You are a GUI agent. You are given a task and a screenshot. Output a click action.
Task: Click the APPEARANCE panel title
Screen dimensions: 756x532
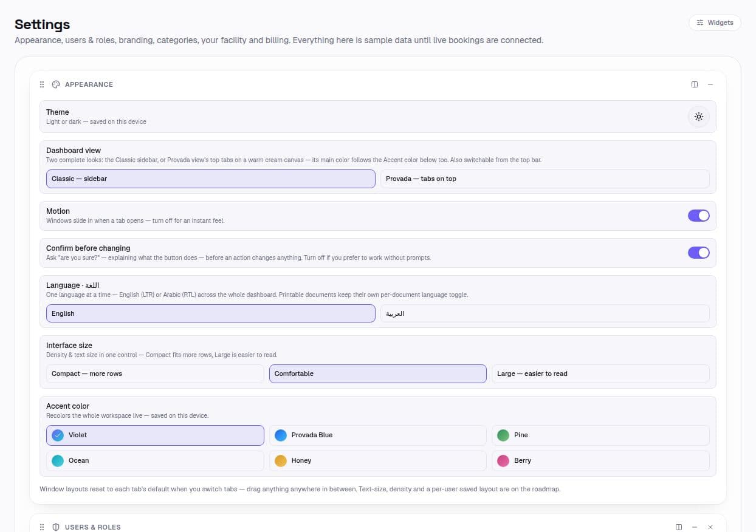click(x=89, y=84)
